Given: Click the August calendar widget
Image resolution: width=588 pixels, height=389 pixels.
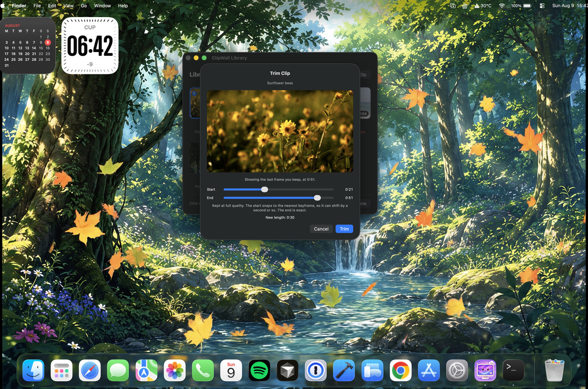Looking at the screenshot, I should click(x=27, y=46).
